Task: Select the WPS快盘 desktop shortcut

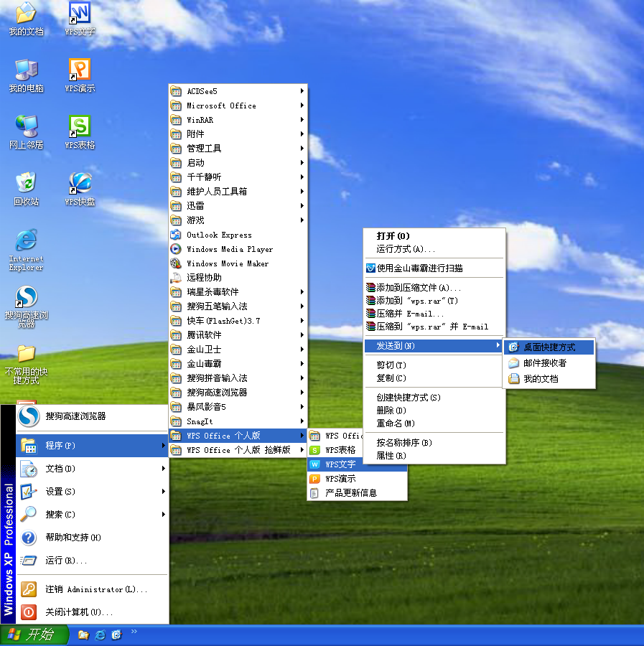Action: [80, 189]
